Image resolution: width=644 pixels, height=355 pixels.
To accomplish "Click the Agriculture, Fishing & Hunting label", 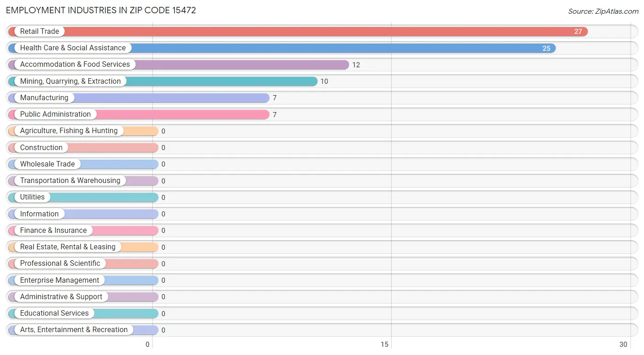I will click(x=69, y=130).
